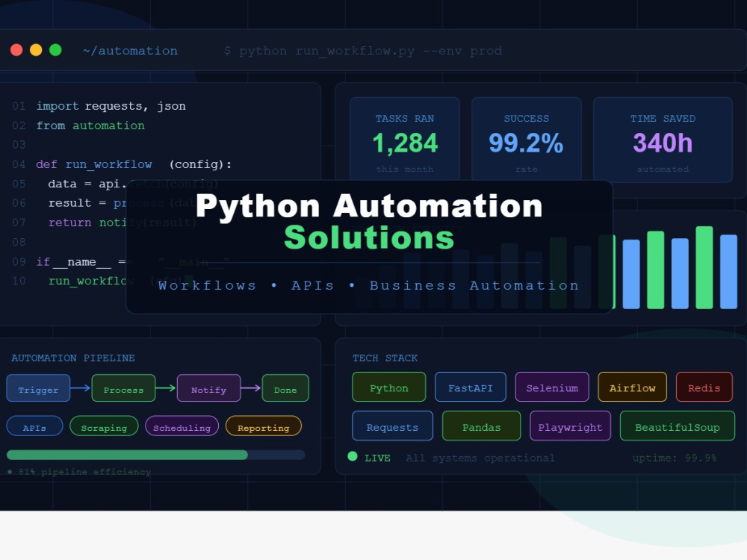Click the tallest green bar in the chart
The width and height of the screenshot is (747, 560).
point(704,267)
